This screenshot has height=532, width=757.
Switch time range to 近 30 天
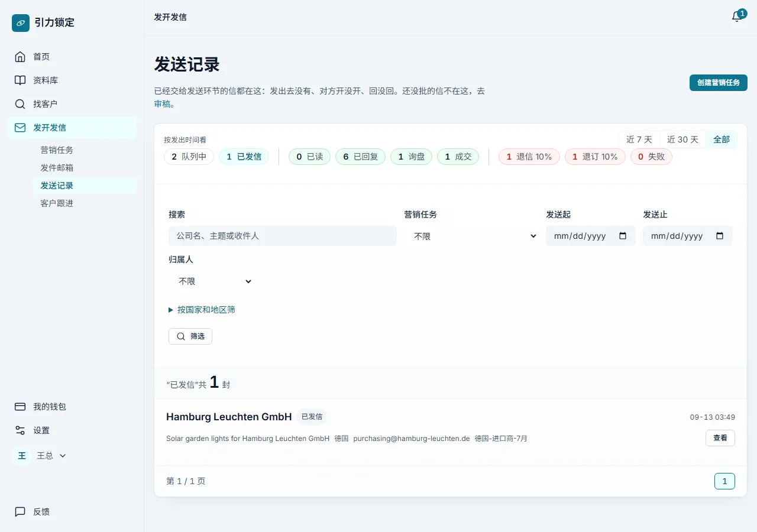(x=682, y=140)
